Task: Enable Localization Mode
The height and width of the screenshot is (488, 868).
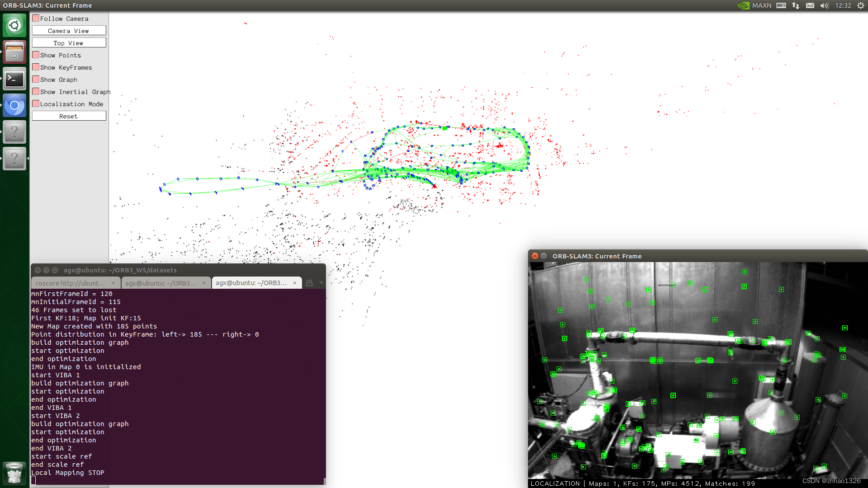Action: click(36, 103)
